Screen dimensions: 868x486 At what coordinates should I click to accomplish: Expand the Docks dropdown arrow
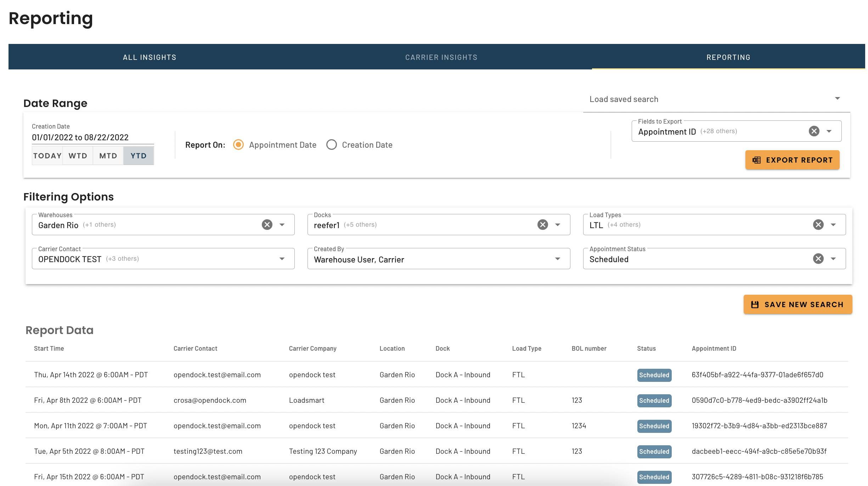(558, 225)
